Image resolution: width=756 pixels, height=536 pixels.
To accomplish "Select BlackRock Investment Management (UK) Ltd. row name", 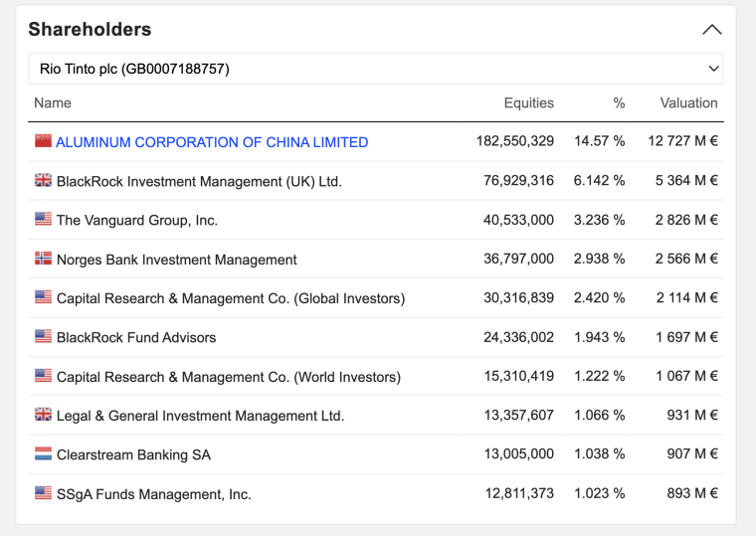I will tap(199, 182).
